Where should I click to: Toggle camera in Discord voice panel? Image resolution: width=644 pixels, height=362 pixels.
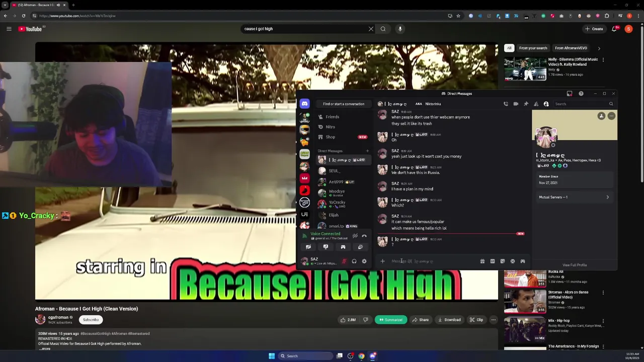click(308, 247)
